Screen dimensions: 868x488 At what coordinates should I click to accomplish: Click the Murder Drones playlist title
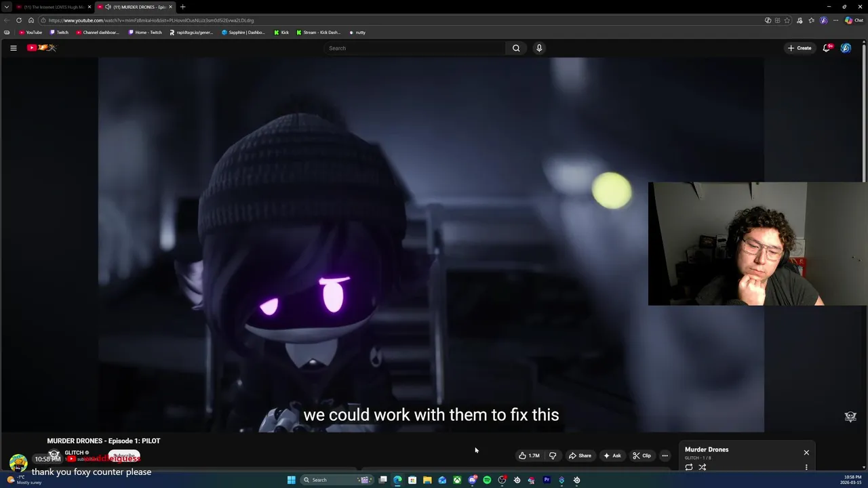(x=707, y=449)
